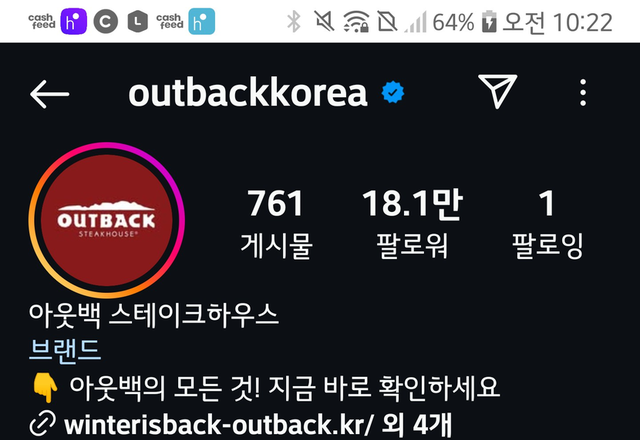Screen dimensions: 640x440
Task: Open the three-dot more options menu
Action: coord(583,93)
